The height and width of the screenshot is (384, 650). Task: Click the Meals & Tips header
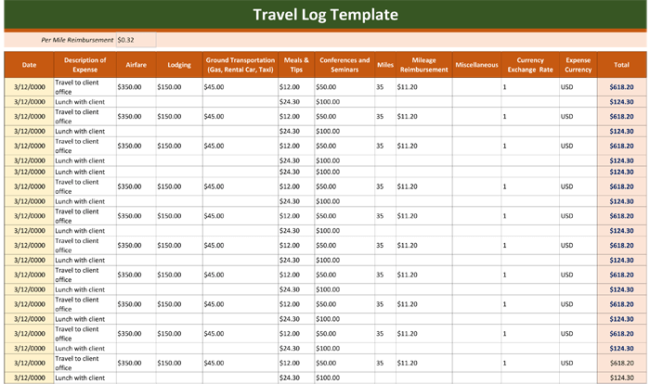tap(296, 65)
